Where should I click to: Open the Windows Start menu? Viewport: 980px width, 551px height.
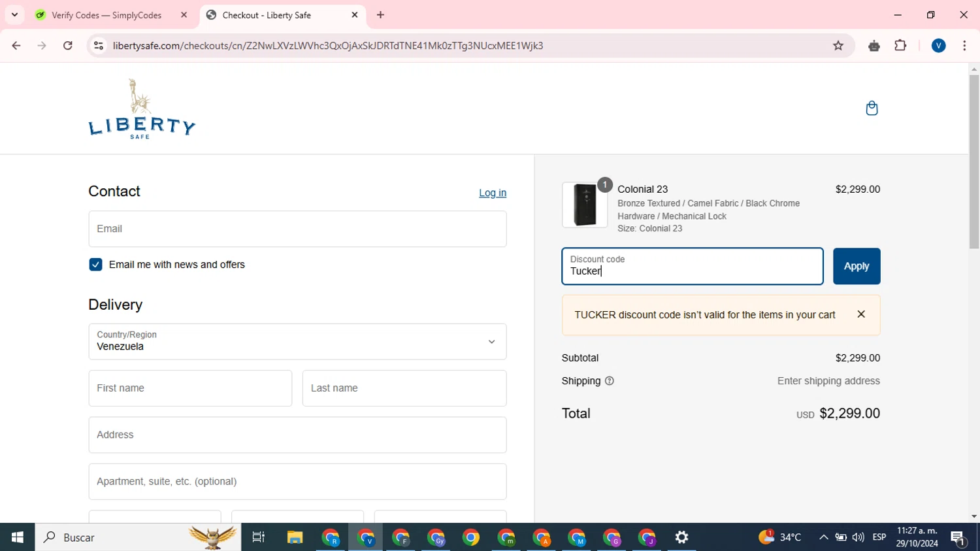coord(18,537)
